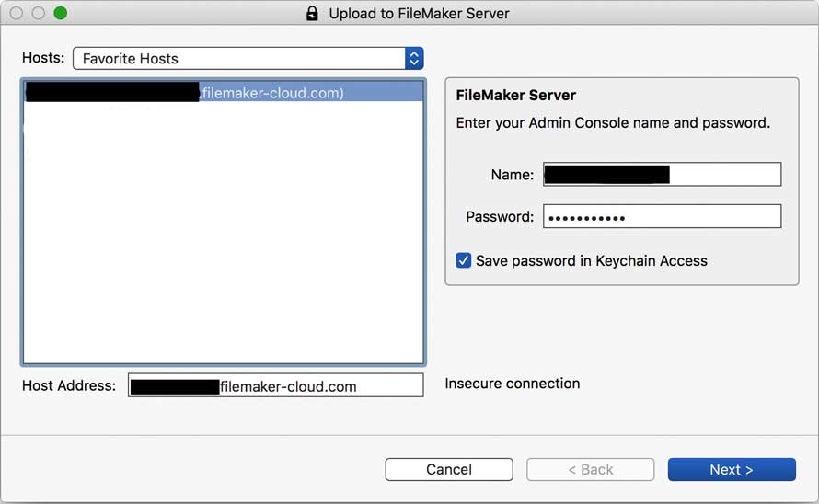819x504 pixels.
Task: Click into the Password field
Action: [x=662, y=217]
